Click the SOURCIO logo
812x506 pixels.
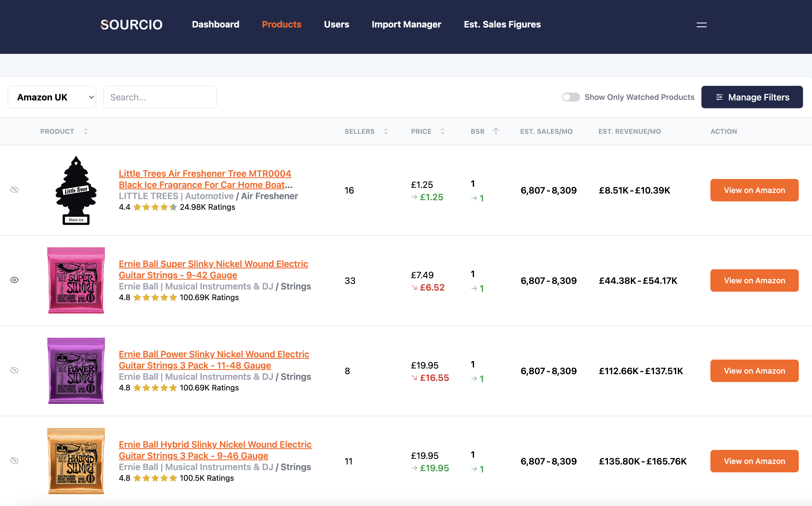click(131, 24)
